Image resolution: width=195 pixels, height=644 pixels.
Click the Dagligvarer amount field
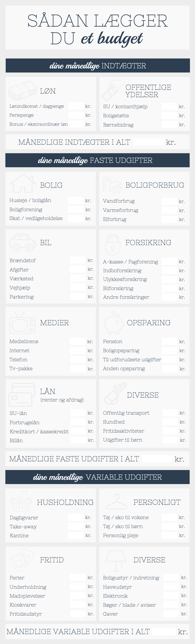click(x=76, y=517)
